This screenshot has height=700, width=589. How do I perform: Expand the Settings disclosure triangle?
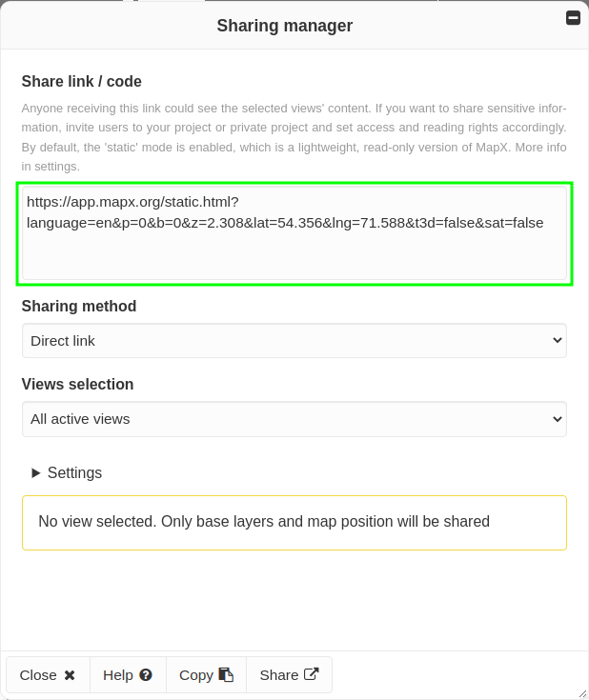tap(36, 472)
